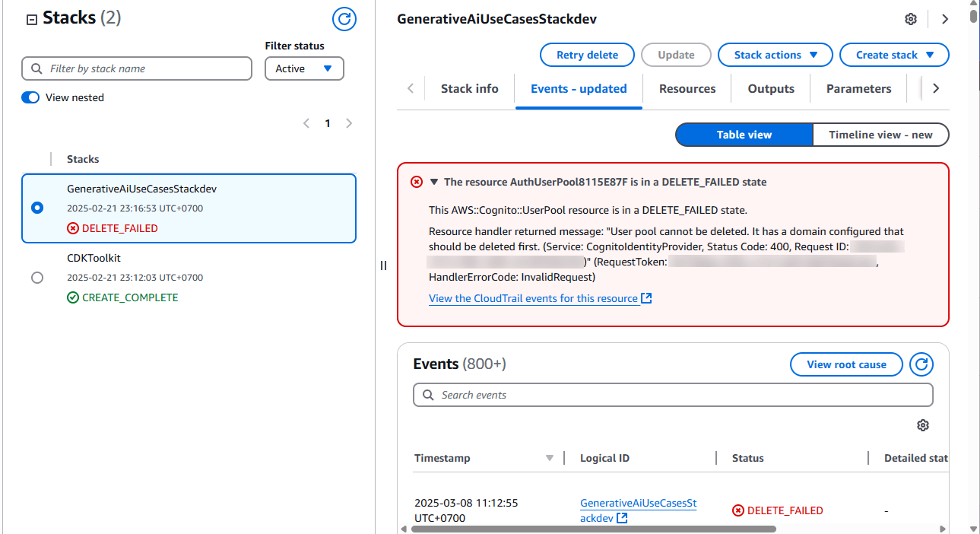Toggle the View nested switch
980x534 pixels.
pos(30,97)
